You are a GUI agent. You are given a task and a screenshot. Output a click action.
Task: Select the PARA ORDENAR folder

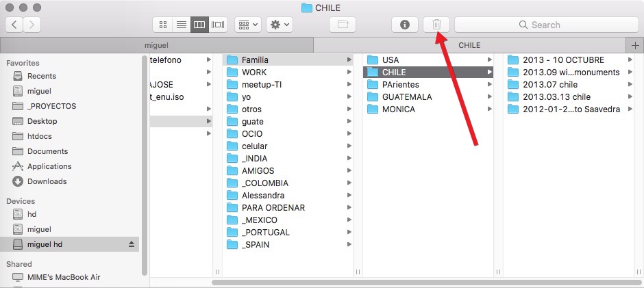(288, 207)
